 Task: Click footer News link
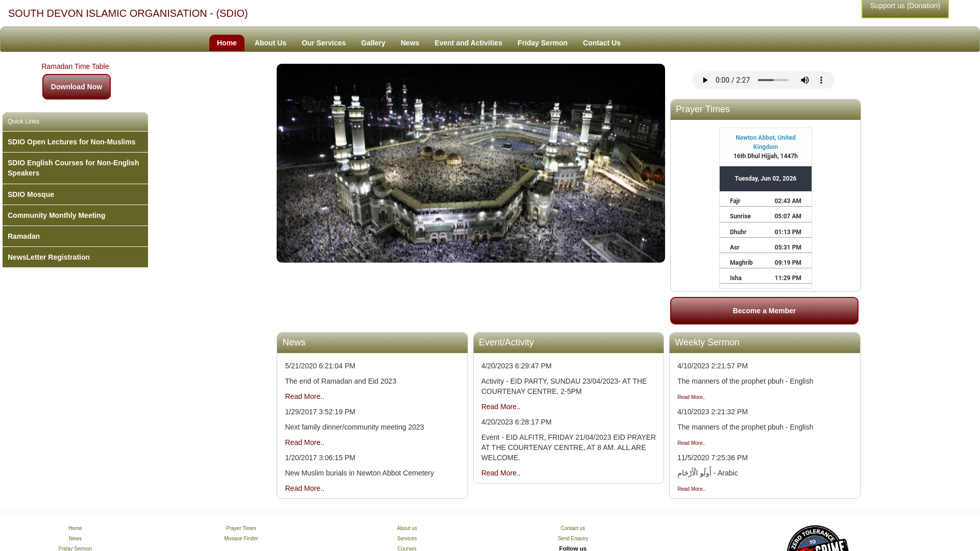pyautogui.click(x=75, y=539)
